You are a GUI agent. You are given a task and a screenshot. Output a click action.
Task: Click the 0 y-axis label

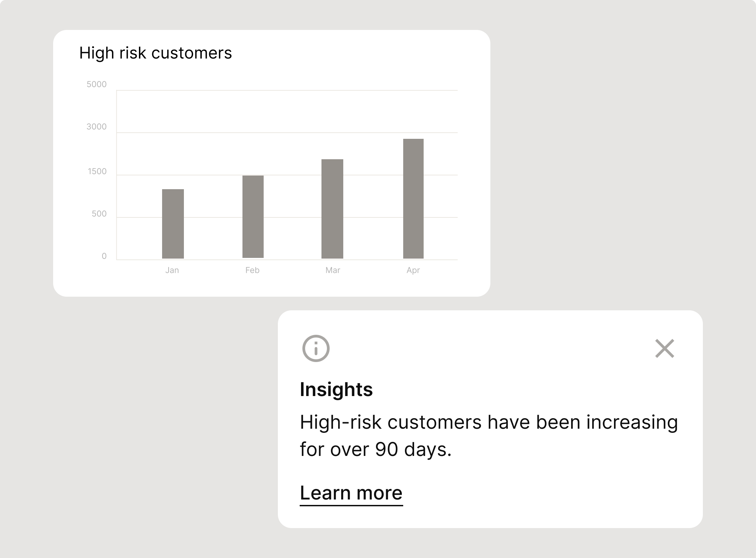[104, 256]
